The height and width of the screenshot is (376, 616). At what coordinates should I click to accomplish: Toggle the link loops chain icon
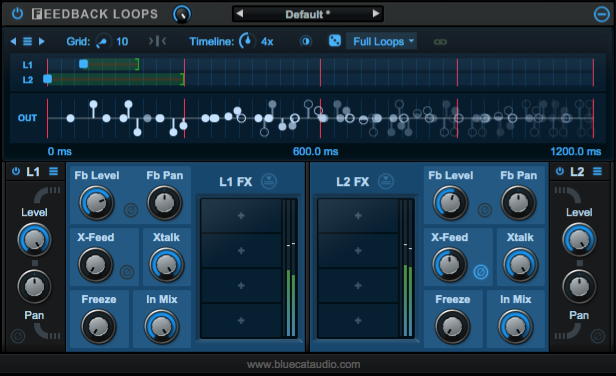pyautogui.click(x=440, y=42)
